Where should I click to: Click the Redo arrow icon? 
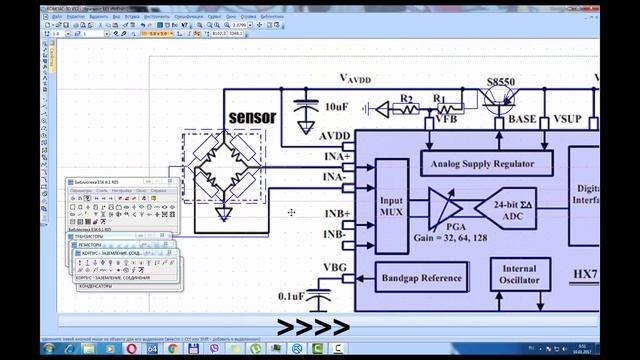150,25
